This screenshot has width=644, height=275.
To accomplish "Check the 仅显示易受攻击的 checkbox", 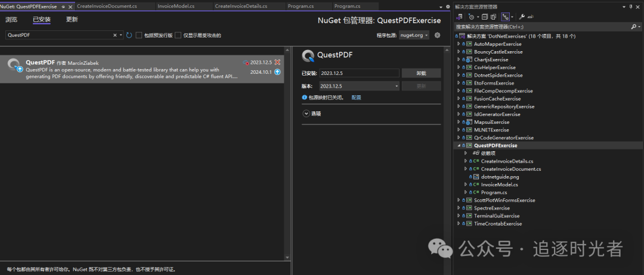I will (178, 35).
